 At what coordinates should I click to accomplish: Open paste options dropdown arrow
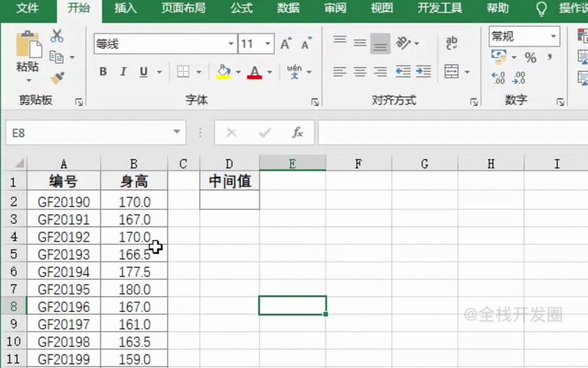pos(29,80)
